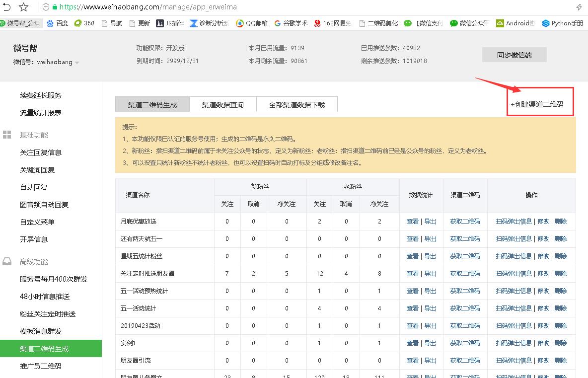
Task: Open the QQ邮箱 bookmark
Action: click(252, 23)
